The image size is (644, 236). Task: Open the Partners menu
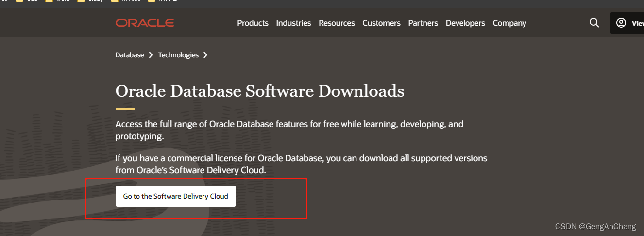[423, 23]
